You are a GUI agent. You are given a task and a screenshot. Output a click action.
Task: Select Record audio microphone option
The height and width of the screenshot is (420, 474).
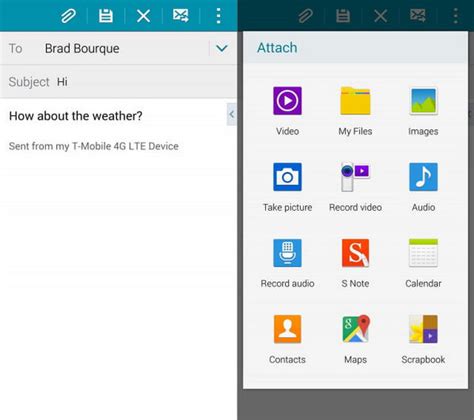pos(287,263)
